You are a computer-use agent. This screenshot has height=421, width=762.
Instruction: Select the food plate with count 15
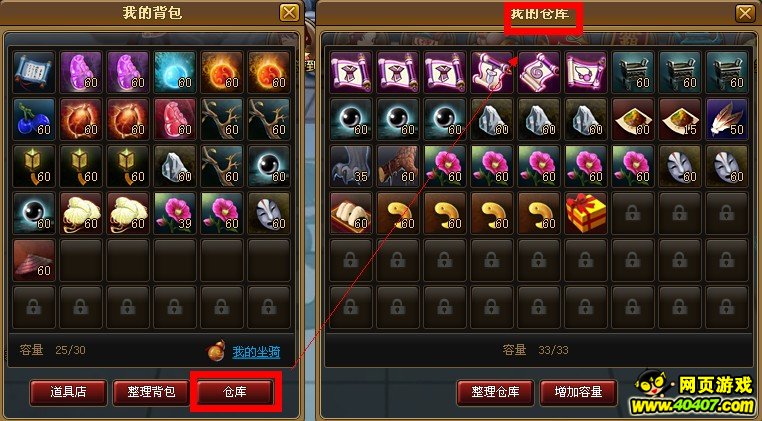(x=680, y=119)
